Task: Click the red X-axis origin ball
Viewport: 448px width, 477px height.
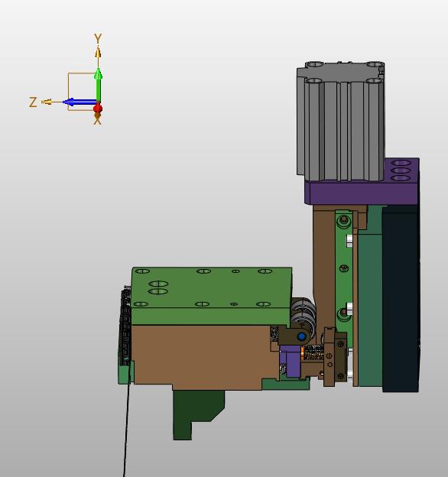Action: coord(98,108)
